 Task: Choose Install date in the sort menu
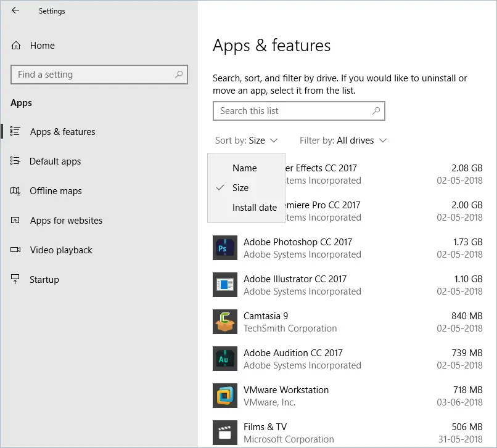pos(246,208)
